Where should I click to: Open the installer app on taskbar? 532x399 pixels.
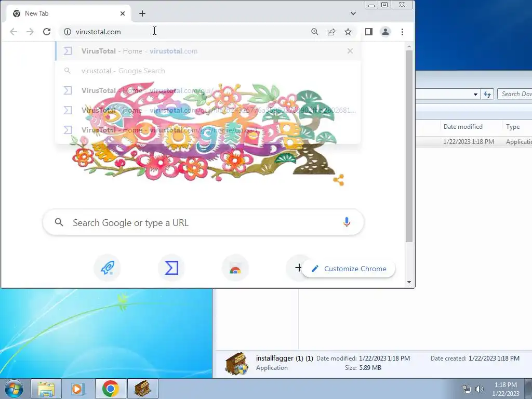pyautogui.click(x=142, y=389)
